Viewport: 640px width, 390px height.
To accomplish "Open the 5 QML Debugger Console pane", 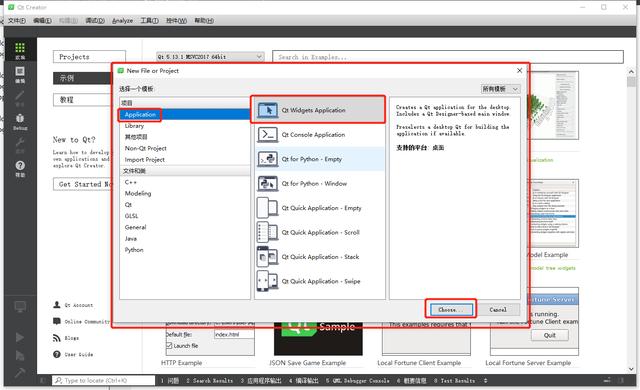I will 358,380.
